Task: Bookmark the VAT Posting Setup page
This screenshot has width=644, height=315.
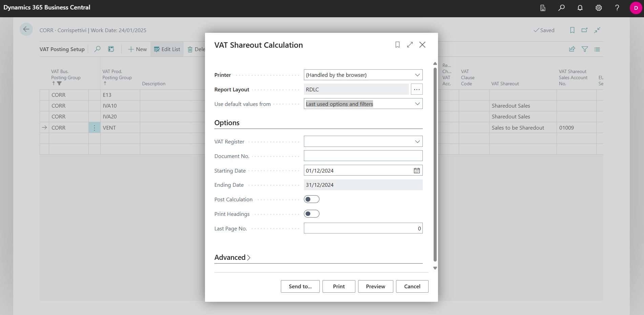Action: point(572,30)
